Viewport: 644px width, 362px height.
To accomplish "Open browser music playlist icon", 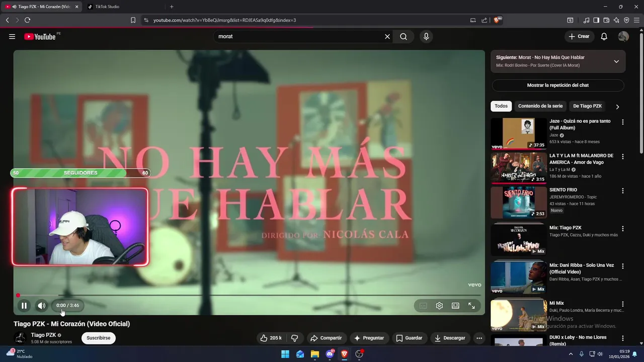I will [586, 20].
